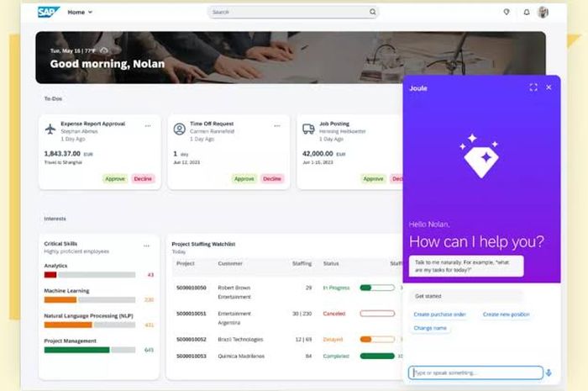This screenshot has width=588, height=391.
Task: Sort by the Project column header
Action: pyautogui.click(x=186, y=263)
